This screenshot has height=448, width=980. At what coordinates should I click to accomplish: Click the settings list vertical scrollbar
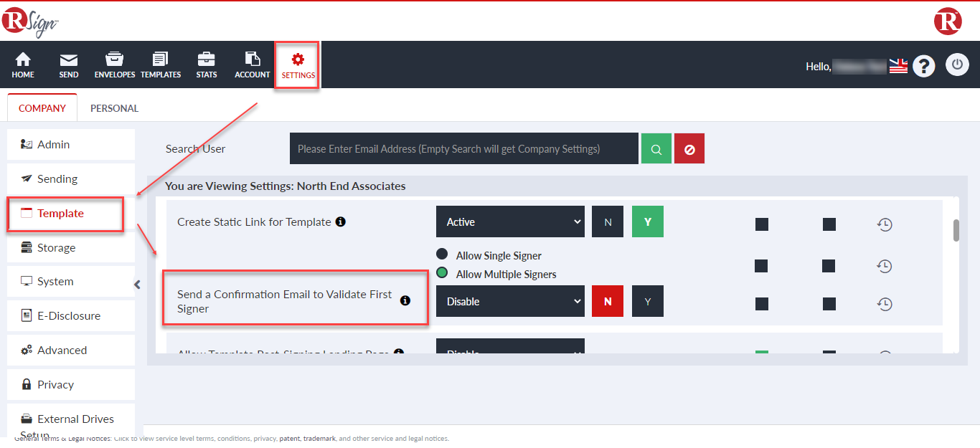[956, 231]
